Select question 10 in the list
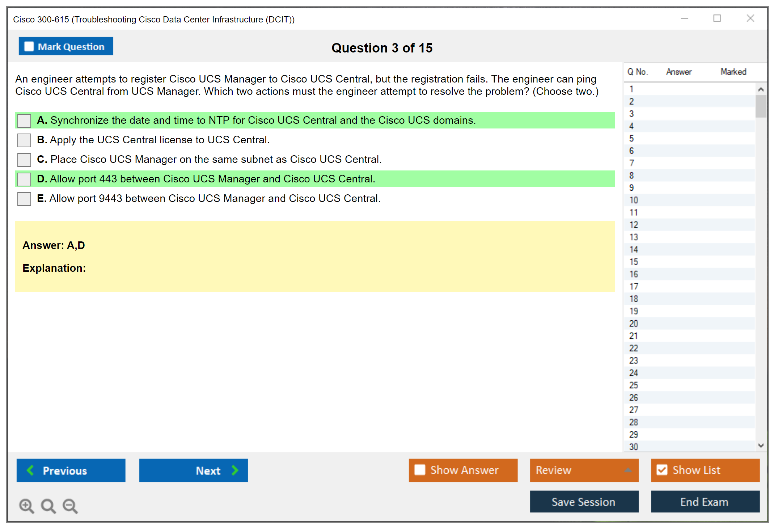This screenshot has width=778, height=532. 634,200
